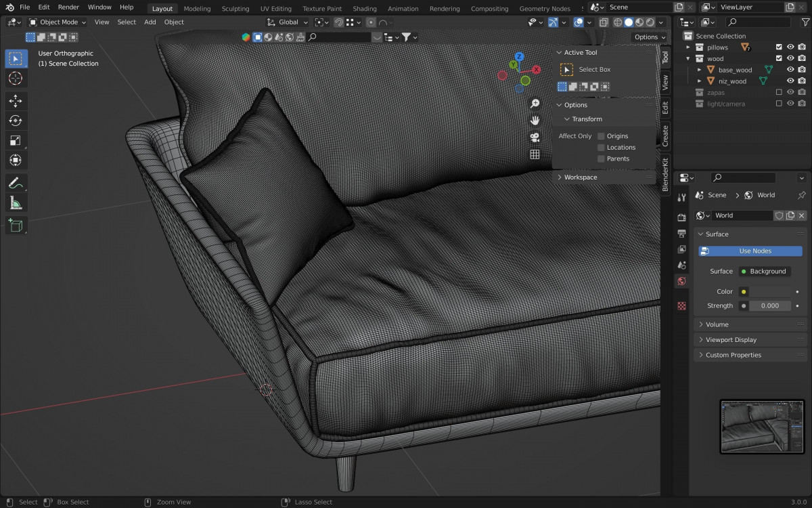Click the world Strength value slider
This screenshot has width=812, height=508.
tap(770, 306)
